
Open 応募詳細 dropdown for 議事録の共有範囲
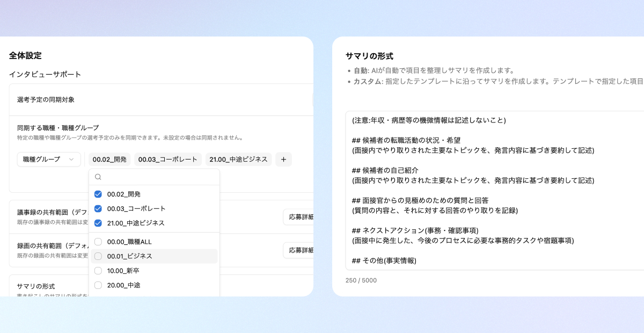click(298, 217)
